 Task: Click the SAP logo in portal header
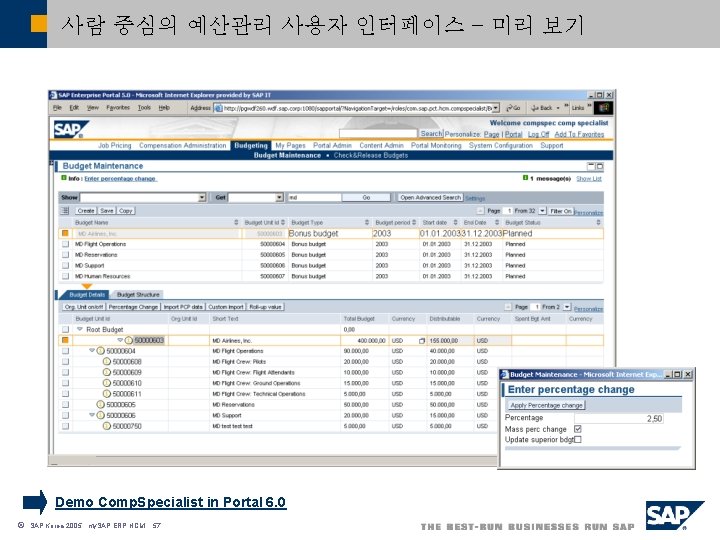pos(70,129)
